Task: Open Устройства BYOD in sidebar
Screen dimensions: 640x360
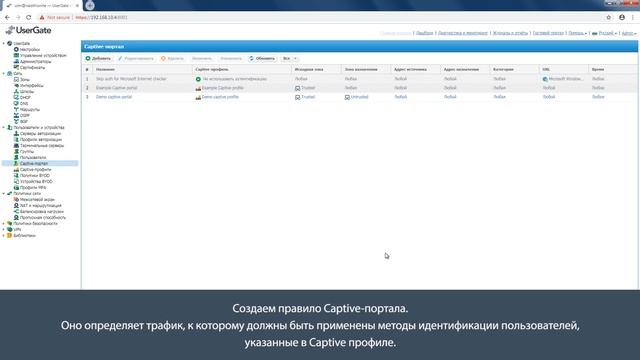Action: point(36,181)
